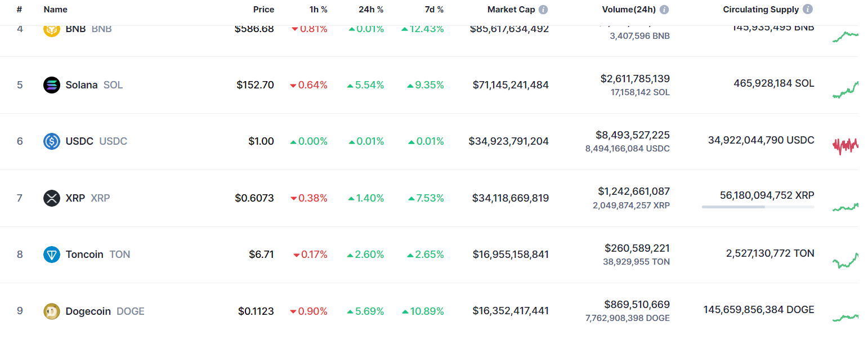Sort by 24h % column header

coord(371,10)
